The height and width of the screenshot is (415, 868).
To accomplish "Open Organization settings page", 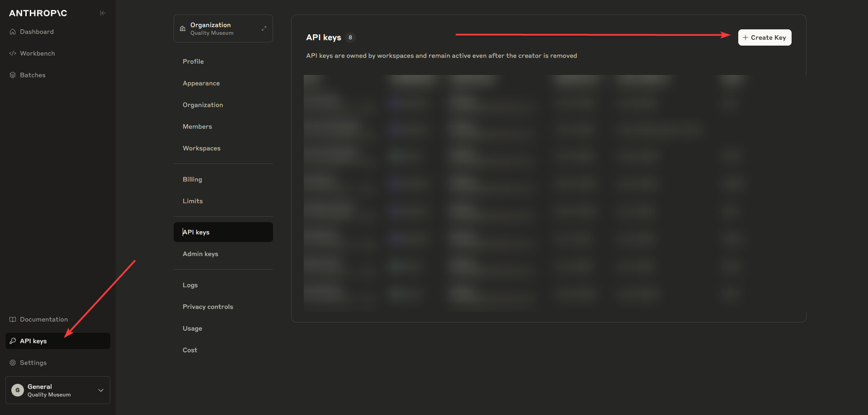I will [223, 105].
